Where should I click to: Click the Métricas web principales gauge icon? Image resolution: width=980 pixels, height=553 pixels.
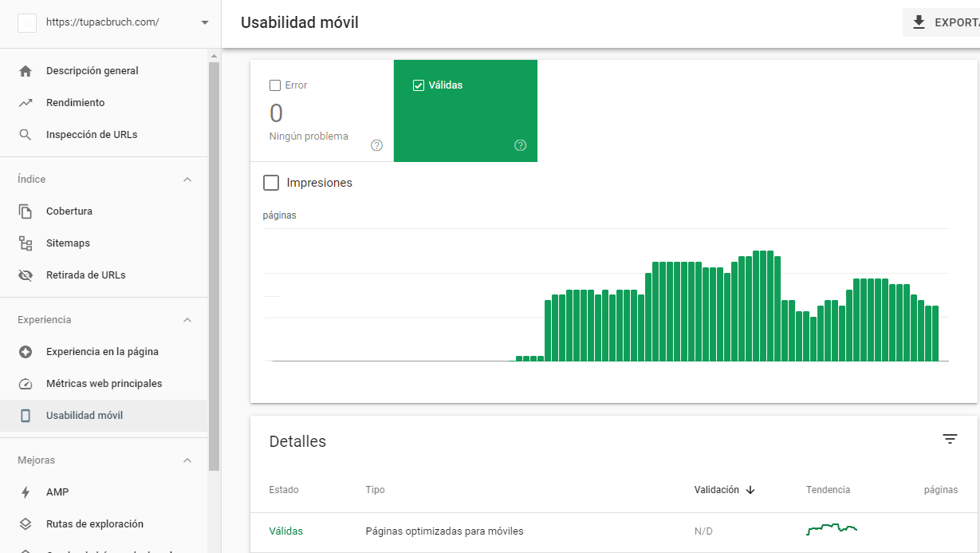tap(26, 384)
